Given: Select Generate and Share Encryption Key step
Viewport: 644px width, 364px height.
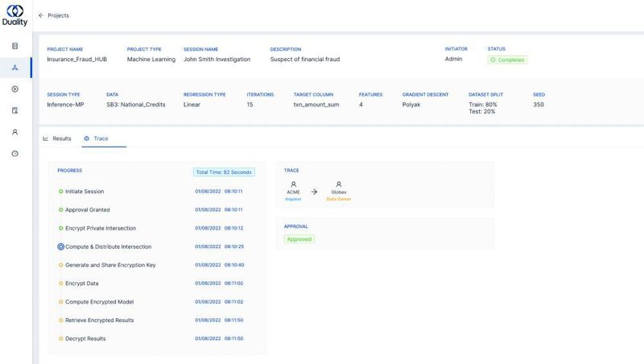Looking at the screenshot, I should [x=110, y=266].
